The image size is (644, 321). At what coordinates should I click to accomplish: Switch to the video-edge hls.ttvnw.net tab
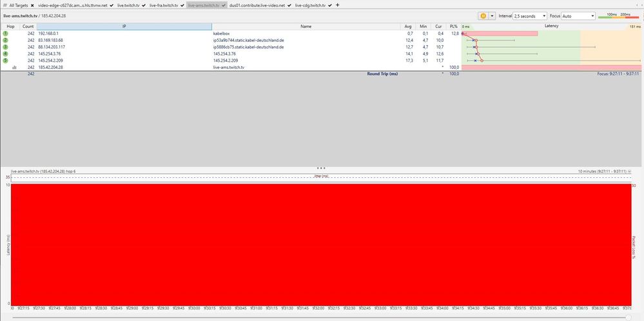(73, 5)
